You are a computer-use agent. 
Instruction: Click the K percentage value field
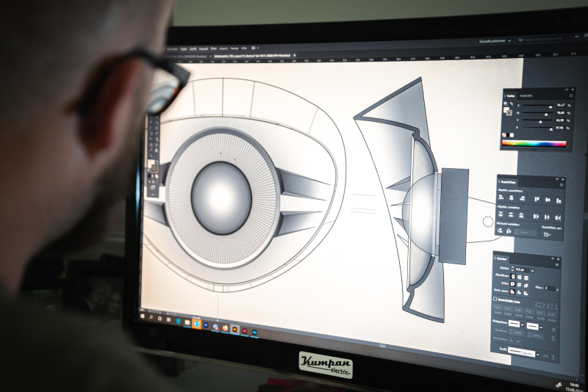tap(559, 128)
